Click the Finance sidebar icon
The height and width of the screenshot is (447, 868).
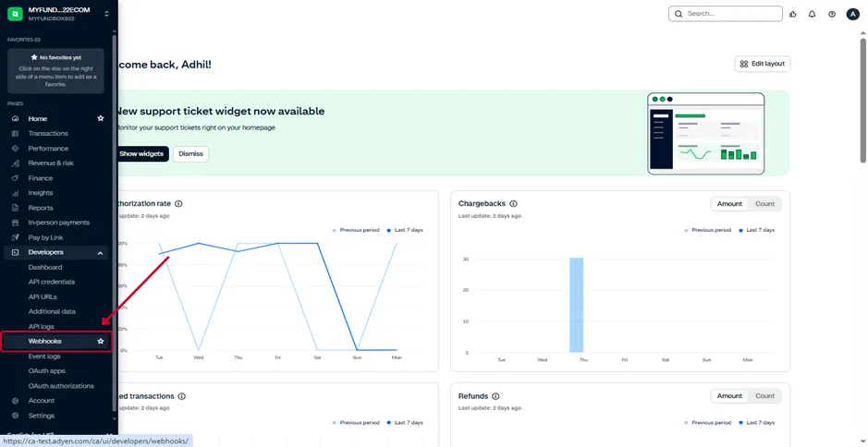pyautogui.click(x=16, y=178)
